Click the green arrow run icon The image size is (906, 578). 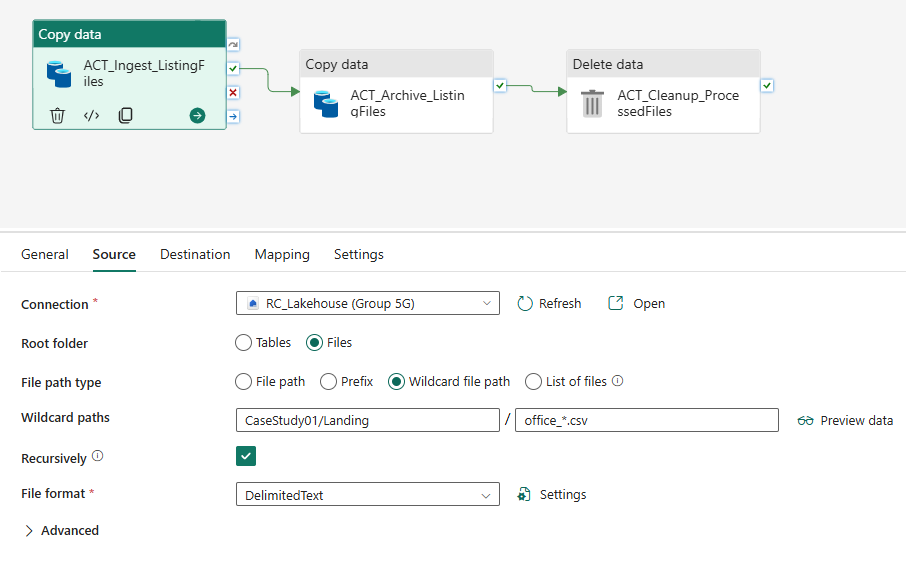pyautogui.click(x=197, y=116)
